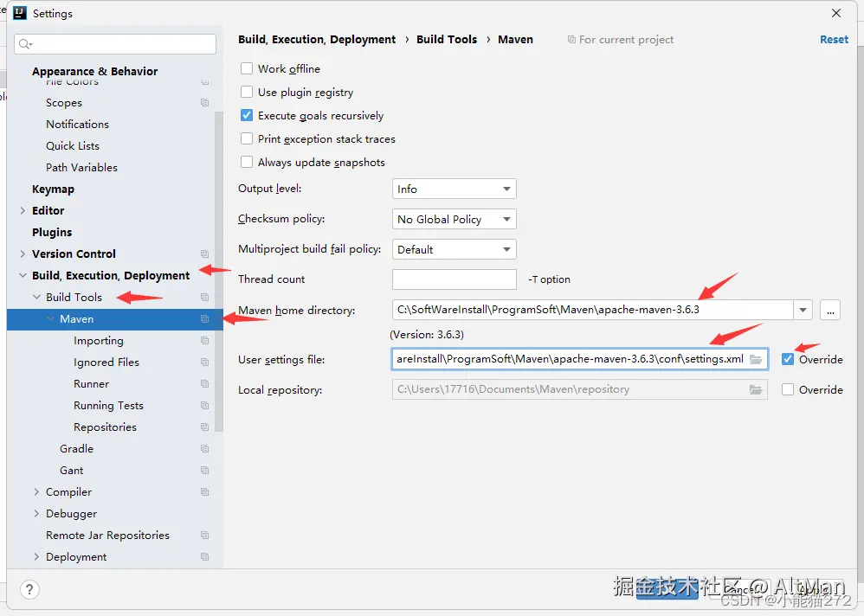Collapse the Build Tools node
864x616 pixels.
pyautogui.click(x=36, y=298)
